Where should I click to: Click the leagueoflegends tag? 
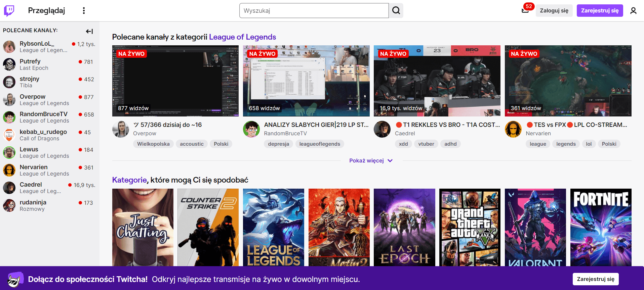coord(320,144)
